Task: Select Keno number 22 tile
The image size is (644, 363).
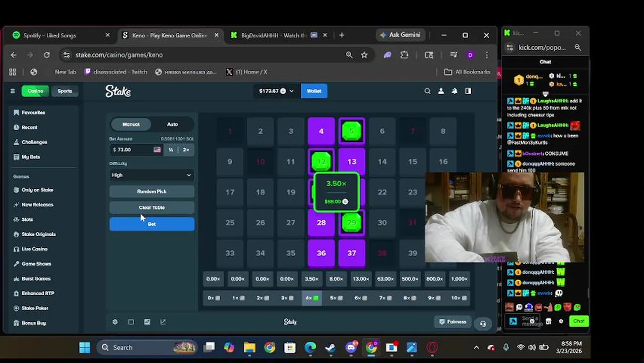Action: point(382,192)
